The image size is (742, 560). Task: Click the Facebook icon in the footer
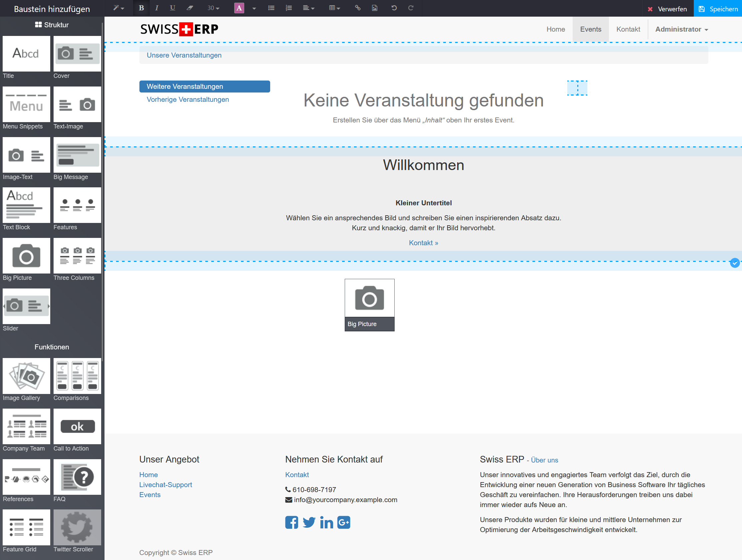point(291,522)
